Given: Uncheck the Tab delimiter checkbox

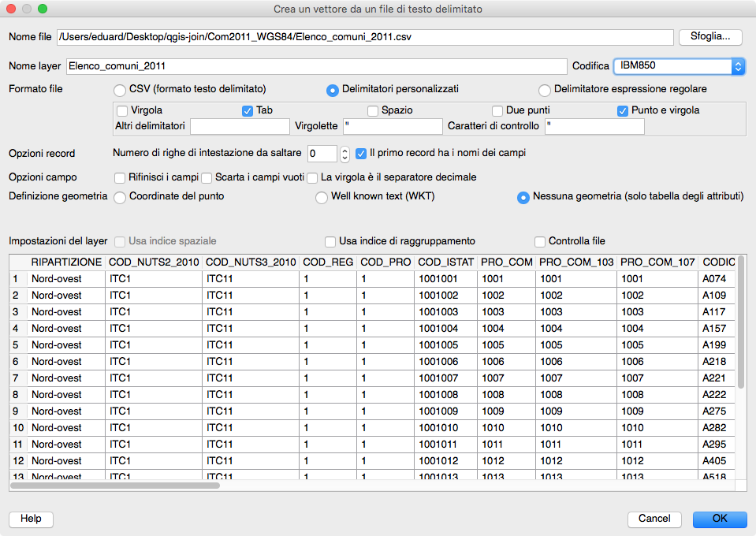Looking at the screenshot, I should (x=248, y=111).
